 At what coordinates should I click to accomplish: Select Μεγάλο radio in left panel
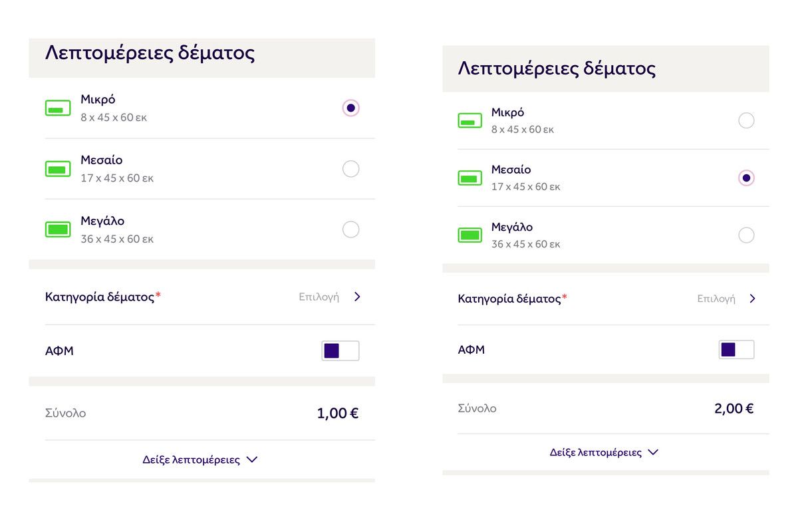tap(351, 229)
